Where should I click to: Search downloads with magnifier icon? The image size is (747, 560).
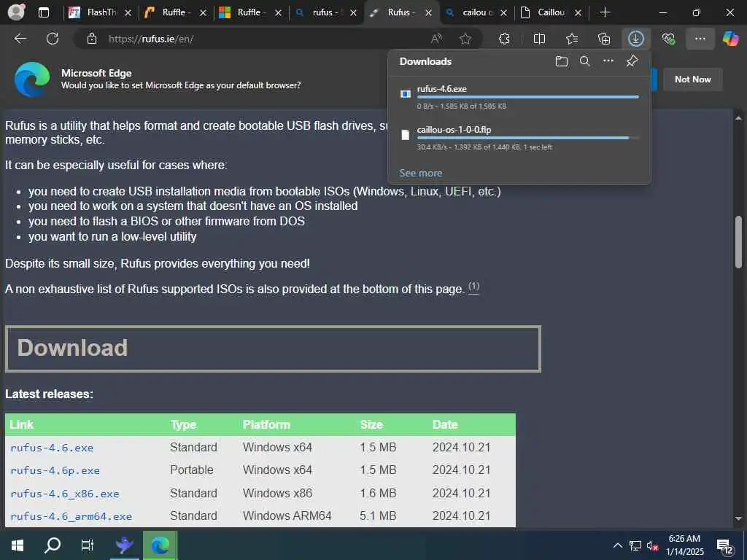[585, 61]
